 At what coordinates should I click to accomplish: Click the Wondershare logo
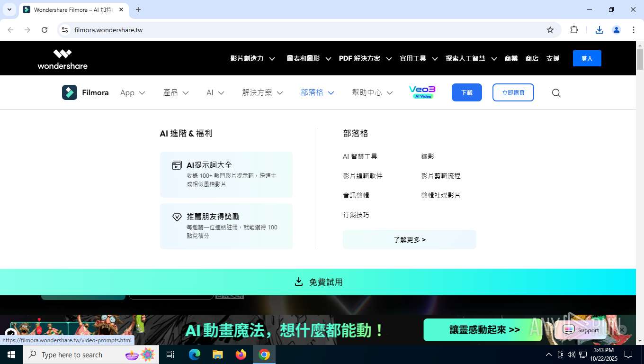pos(63,59)
